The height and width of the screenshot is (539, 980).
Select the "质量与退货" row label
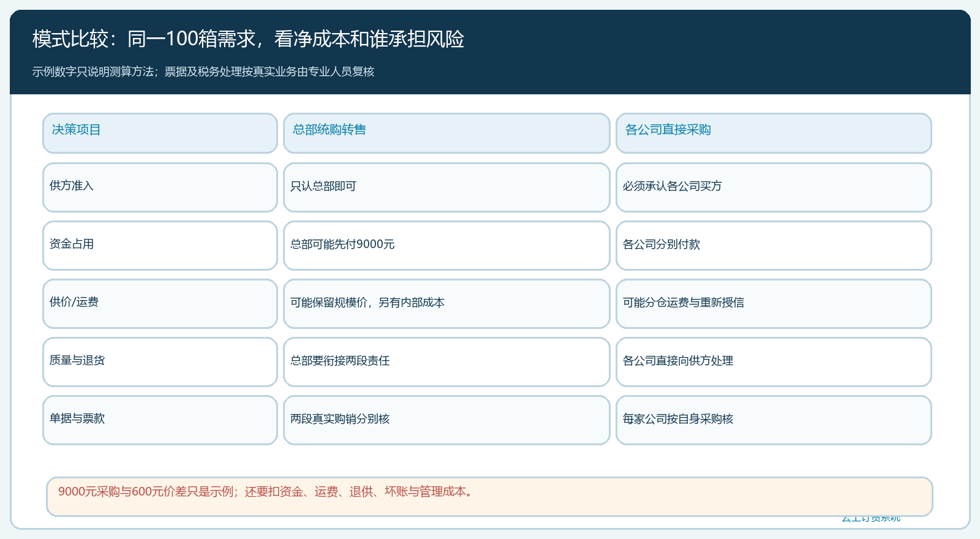[x=160, y=362]
